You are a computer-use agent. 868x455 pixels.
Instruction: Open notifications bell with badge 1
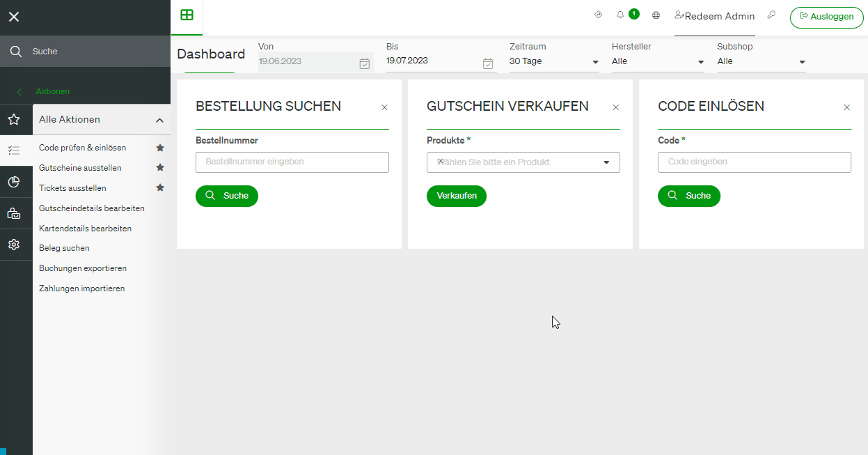(620, 15)
